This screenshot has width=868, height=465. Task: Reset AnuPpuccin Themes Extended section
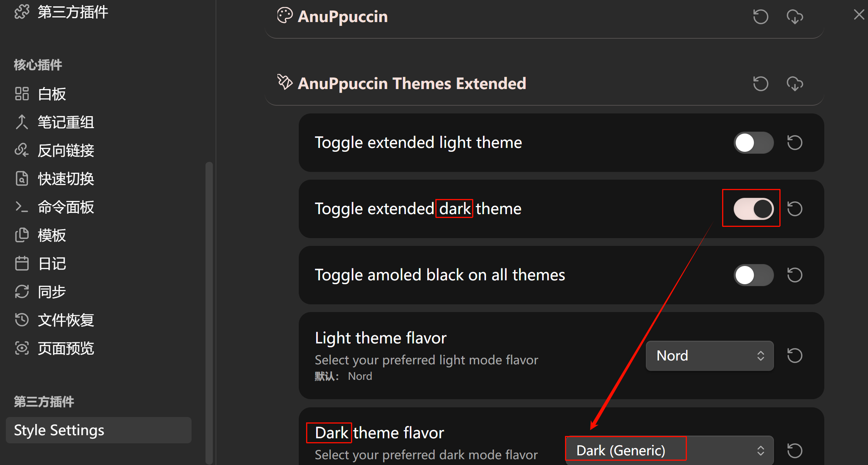pos(760,84)
